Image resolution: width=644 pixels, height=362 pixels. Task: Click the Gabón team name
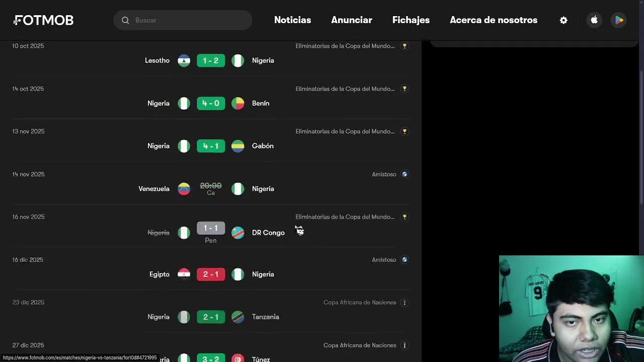tap(263, 146)
